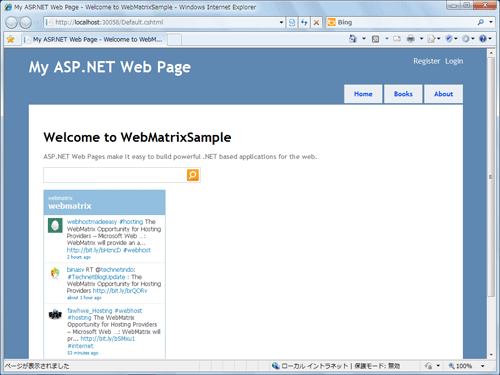This screenshot has width=500, height=375.
Task: Click the browser Back arrow button
Action: click(x=12, y=23)
